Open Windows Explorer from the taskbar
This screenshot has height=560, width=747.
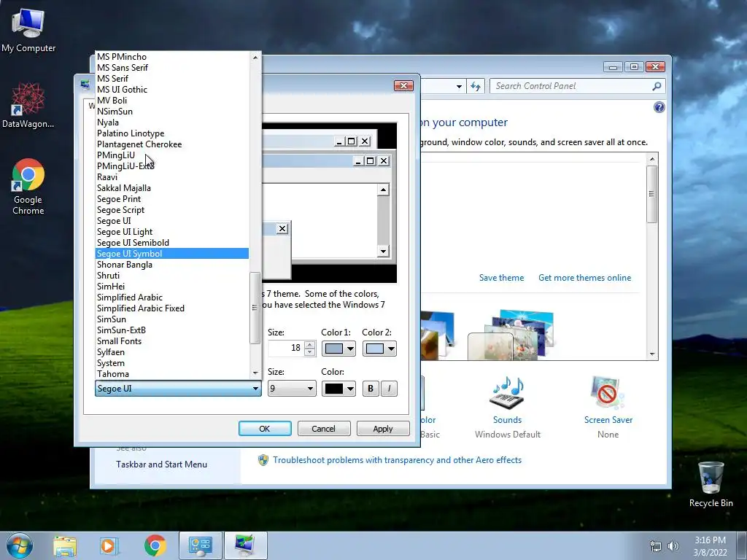(x=65, y=546)
